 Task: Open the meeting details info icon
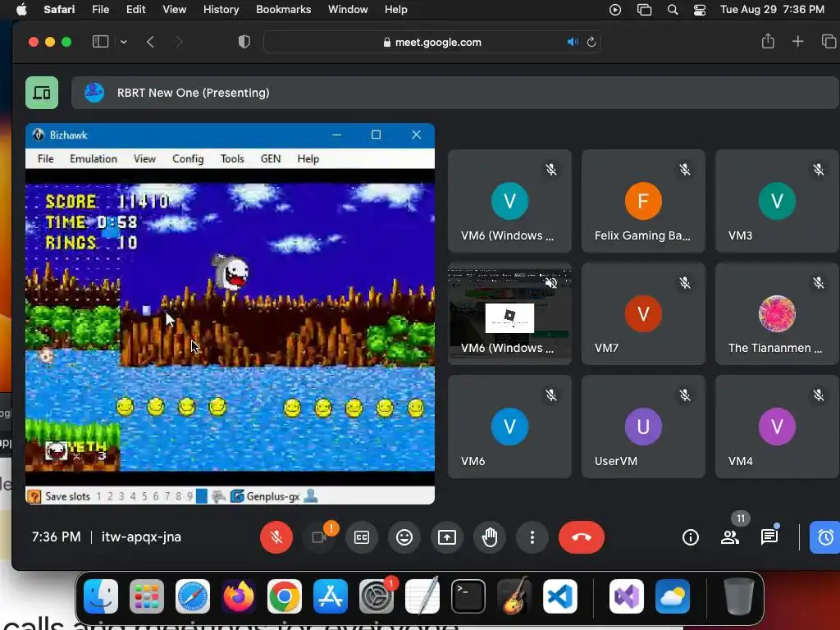691,536
